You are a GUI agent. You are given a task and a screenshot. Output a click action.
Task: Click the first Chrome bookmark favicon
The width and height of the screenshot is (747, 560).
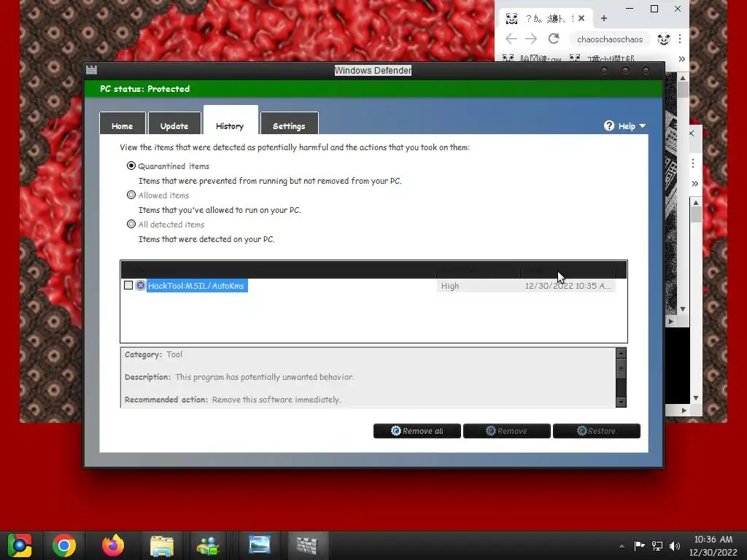[508, 58]
